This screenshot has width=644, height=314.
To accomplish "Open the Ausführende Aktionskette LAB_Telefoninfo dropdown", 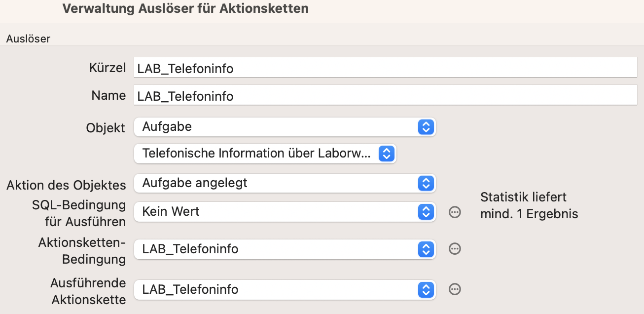I will click(x=285, y=290).
